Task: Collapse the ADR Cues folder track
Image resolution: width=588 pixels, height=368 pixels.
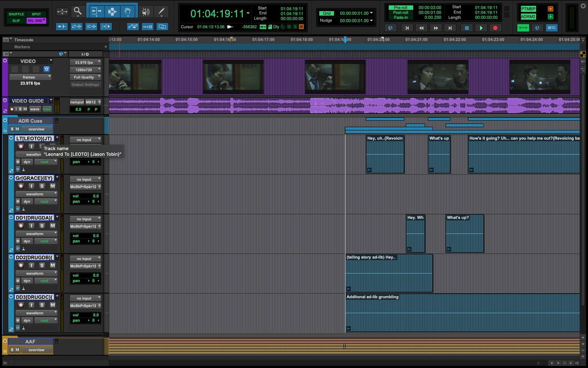Action: click(x=5, y=120)
